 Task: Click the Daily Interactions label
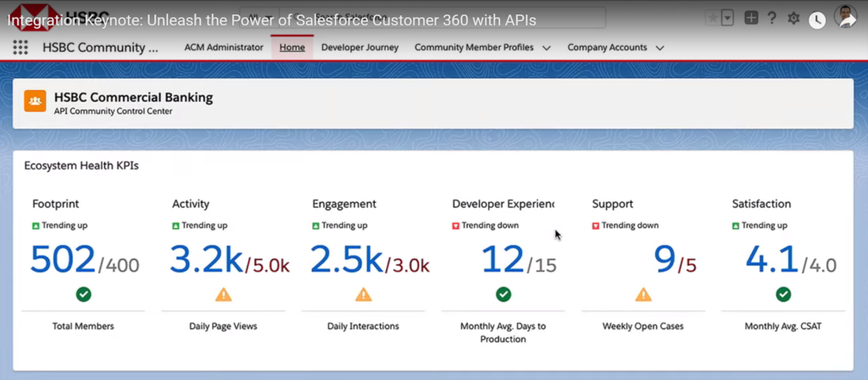point(363,327)
